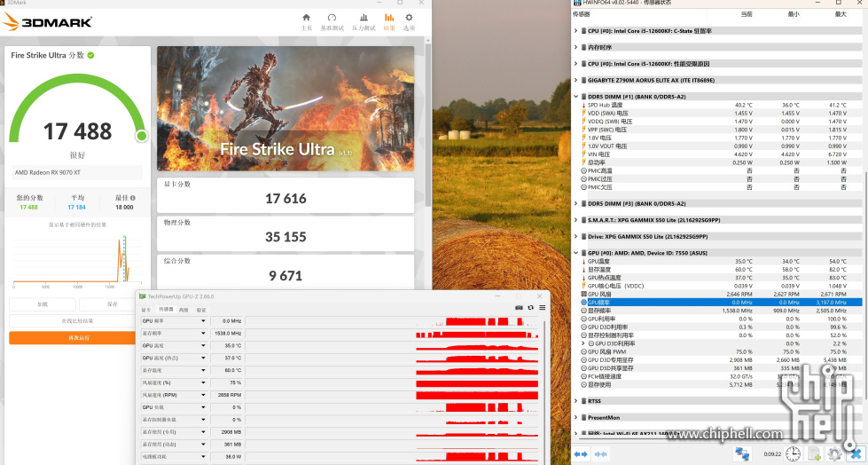Viewport: 868px width, 465px height.
Task: Click the score distribution chart in 3DMark
Action: (77, 258)
